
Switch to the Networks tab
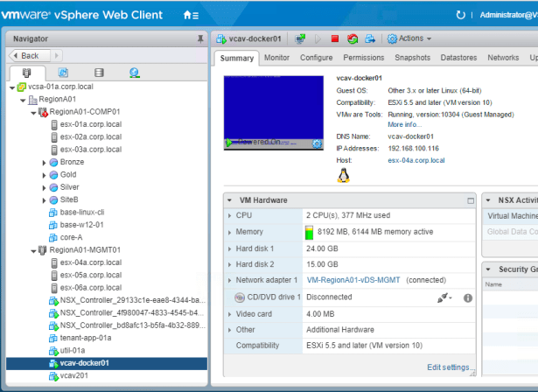503,58
